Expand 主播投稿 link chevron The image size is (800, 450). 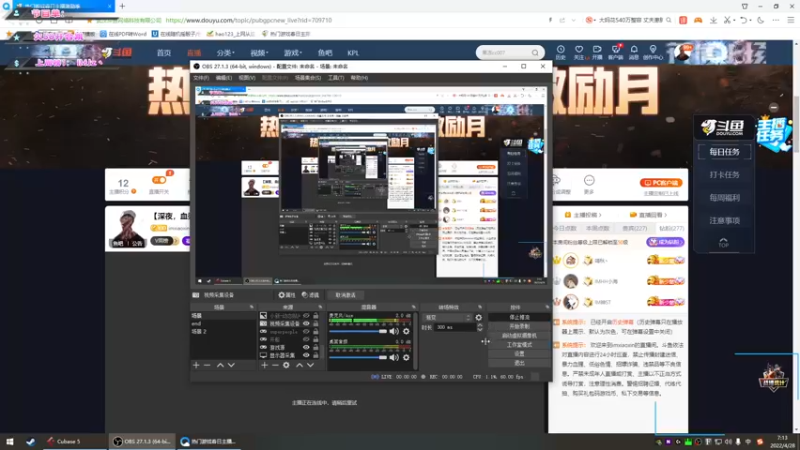[x=600, y=215]
